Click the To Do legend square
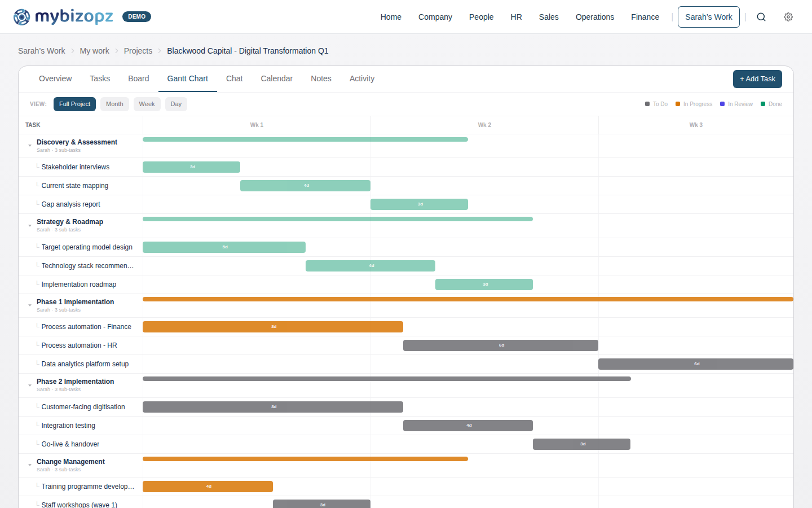The width and height of the screenshot is (812, 508). [647, 104]
